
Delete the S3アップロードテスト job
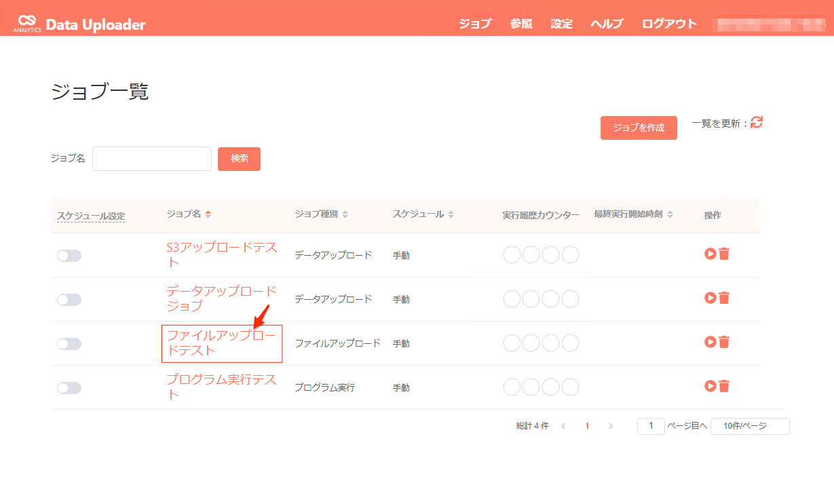coord(724,254)
